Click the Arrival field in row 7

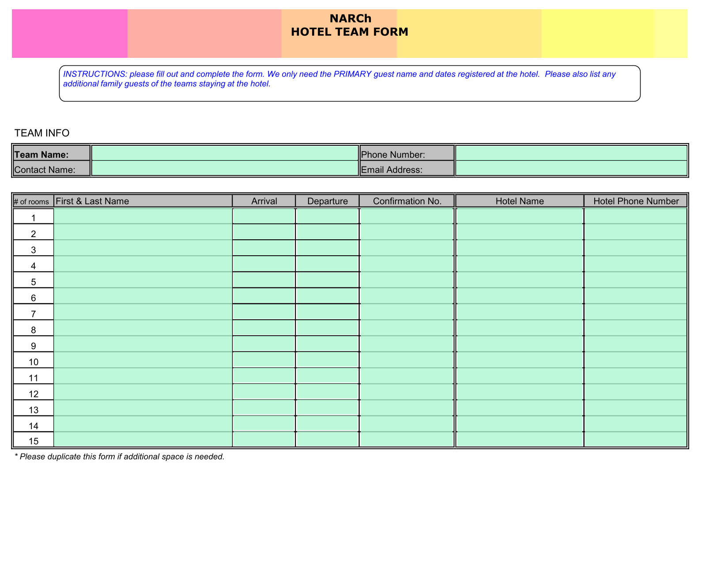pyautogui.click(x=264, y=312)
